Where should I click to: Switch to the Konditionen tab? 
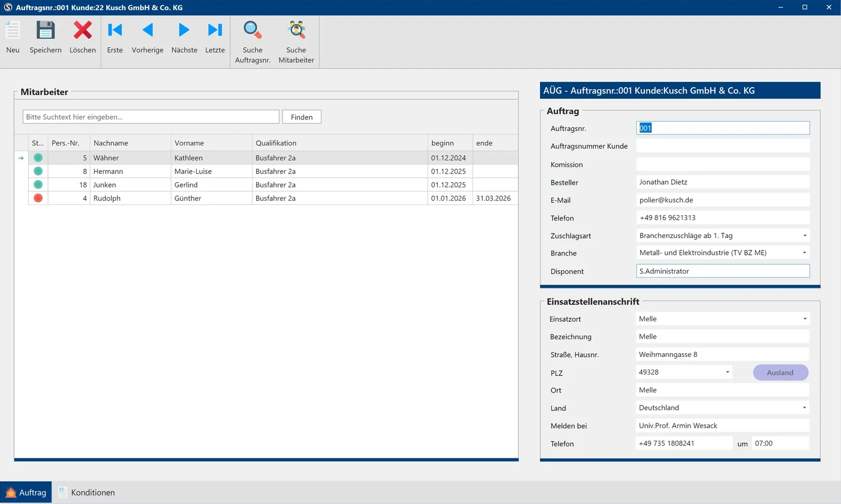click(87, 492)
